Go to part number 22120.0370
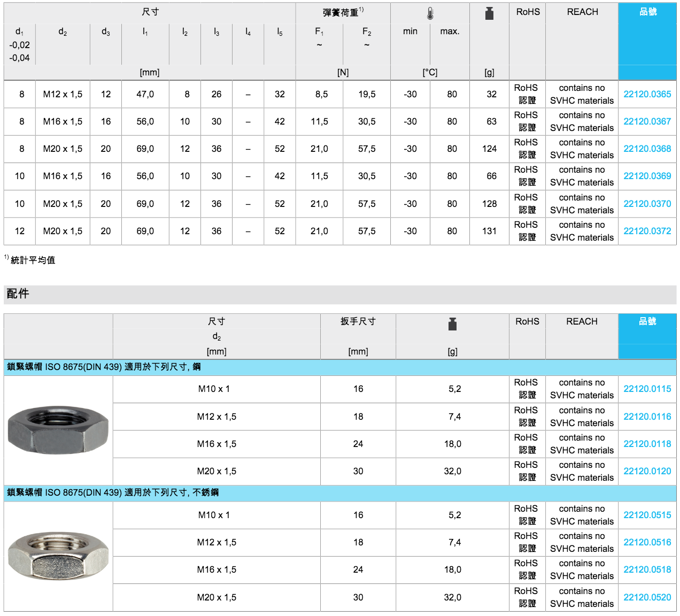Screen dimensions: 680x616 (x=647, y=204)
